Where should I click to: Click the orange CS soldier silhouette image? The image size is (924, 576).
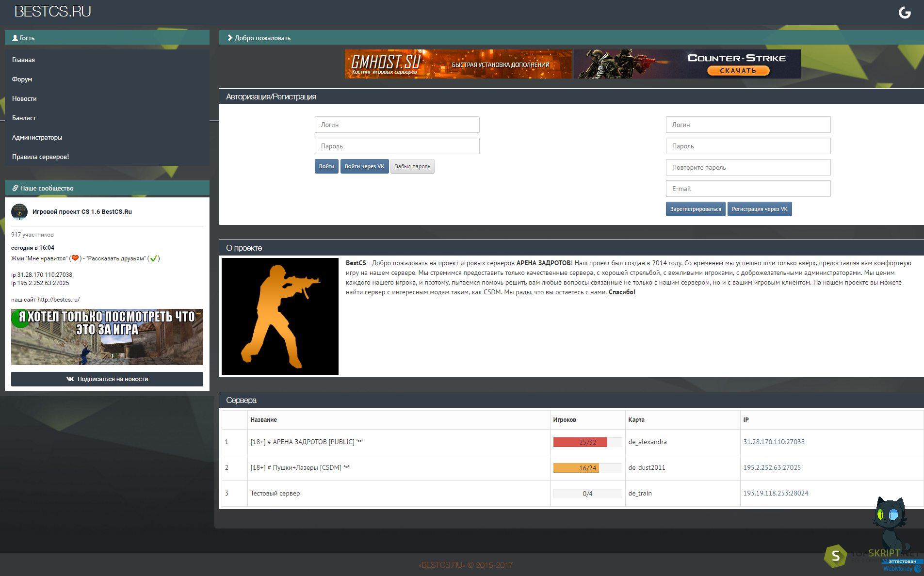280,316
